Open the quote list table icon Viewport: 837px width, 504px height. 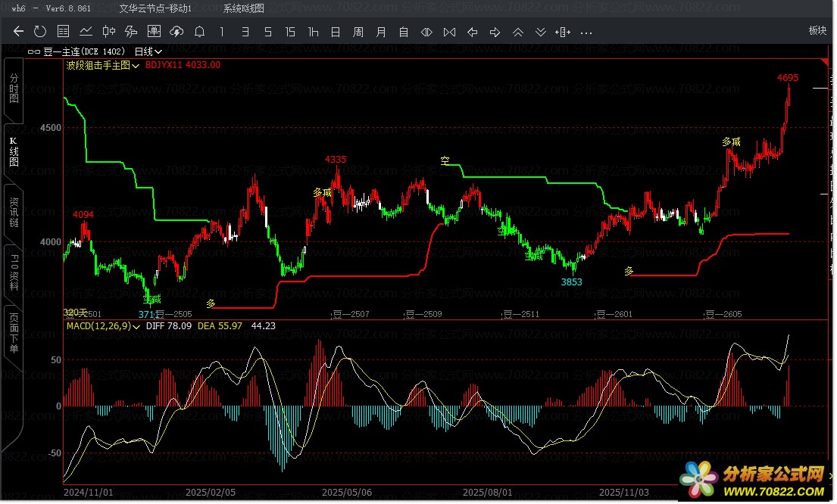coord(64,32)
